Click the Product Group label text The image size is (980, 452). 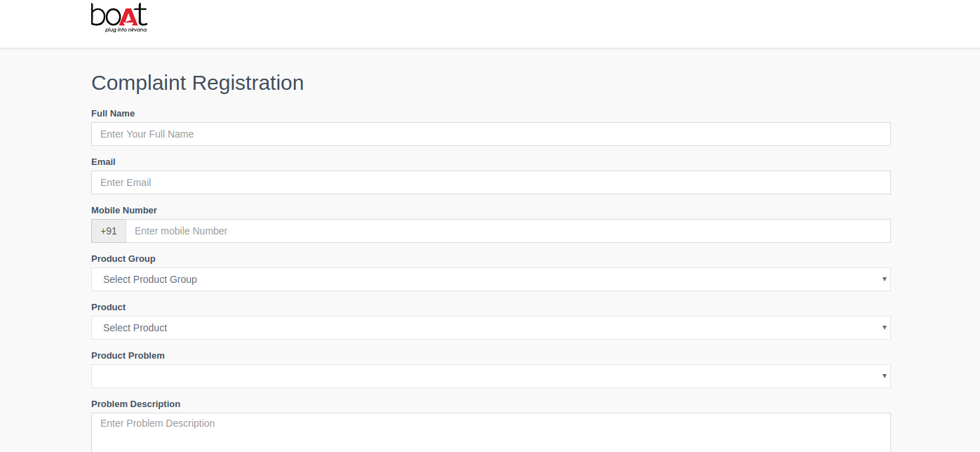[123, 259]
